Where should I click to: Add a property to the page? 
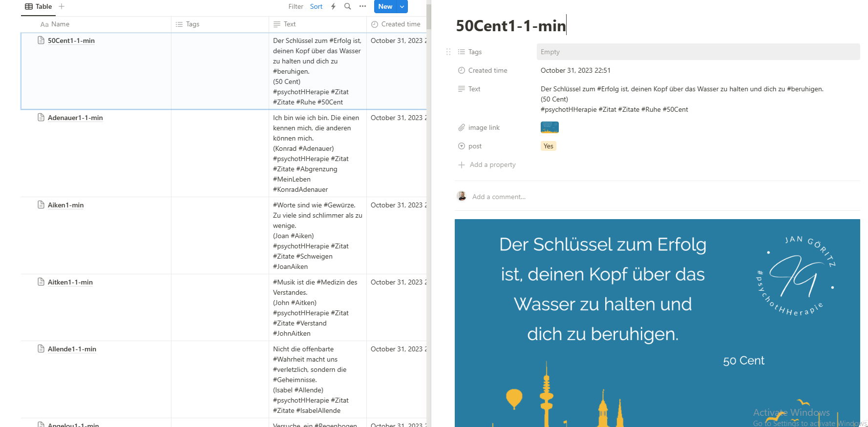point(487,164)
